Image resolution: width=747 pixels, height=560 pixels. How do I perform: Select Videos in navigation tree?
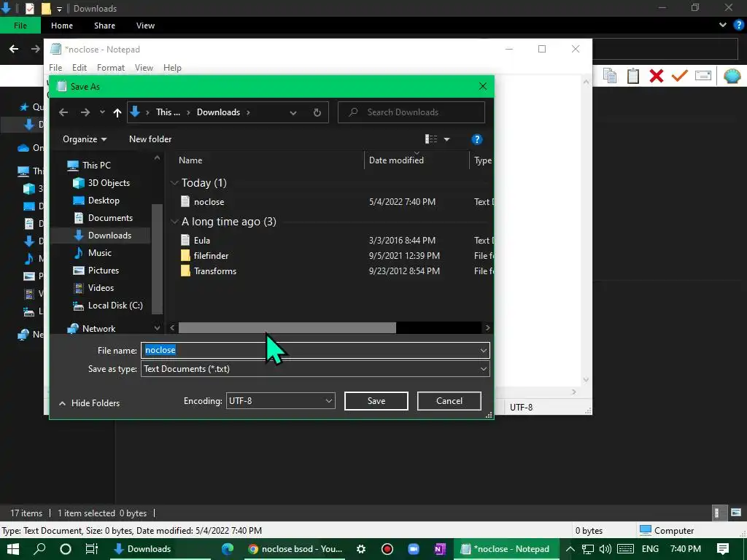tap(93, 288)
